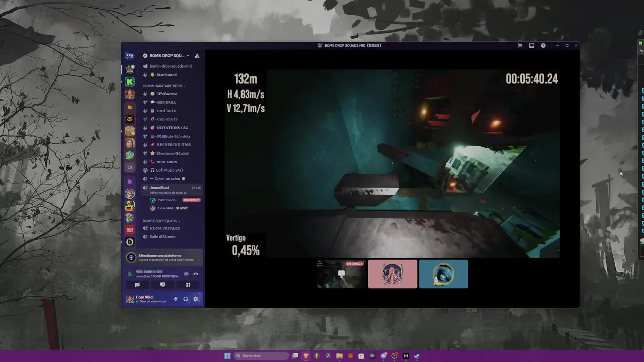
Task: Open the green K server icon
Action: point(130,81)
